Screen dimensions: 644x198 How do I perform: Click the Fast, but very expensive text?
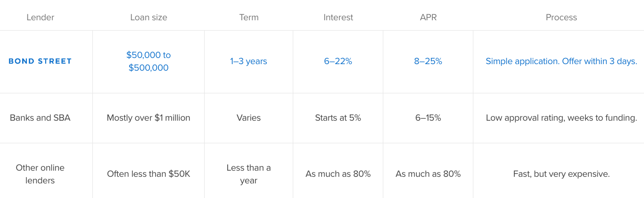coord(561,174)
